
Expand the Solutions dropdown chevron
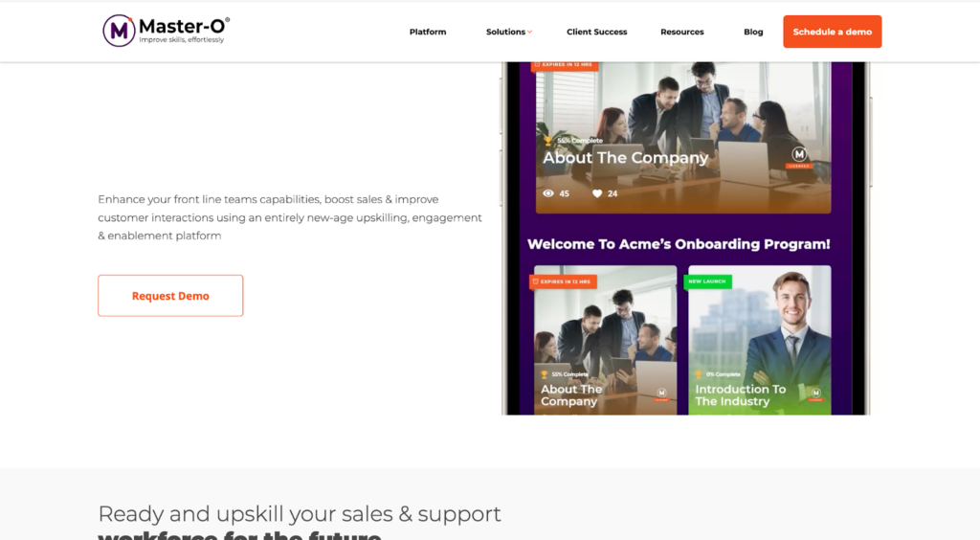(x=530, y=32)
